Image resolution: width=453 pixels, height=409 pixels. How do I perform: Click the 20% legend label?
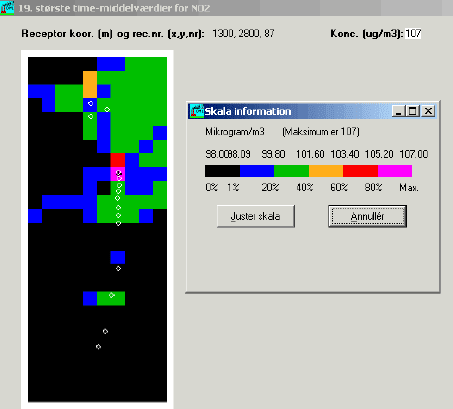(x=270, y=187)
